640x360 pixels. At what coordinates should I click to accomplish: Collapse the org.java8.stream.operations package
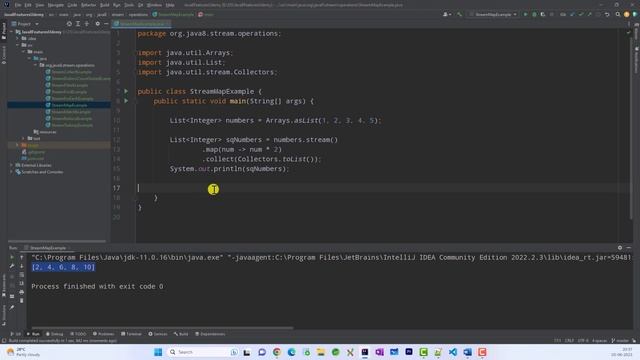point(36,65)
